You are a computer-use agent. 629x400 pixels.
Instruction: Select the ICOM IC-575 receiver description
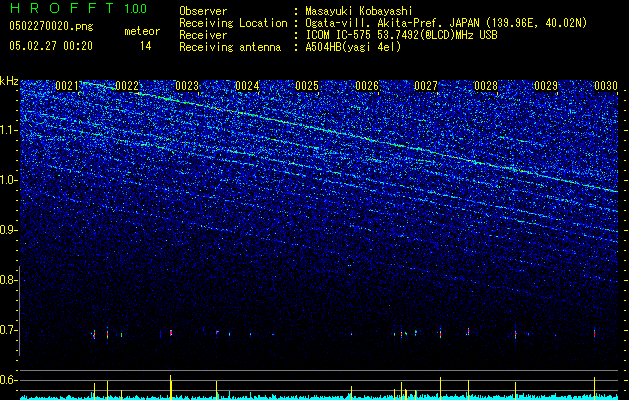pyautogui.click(x=401, y=35)
